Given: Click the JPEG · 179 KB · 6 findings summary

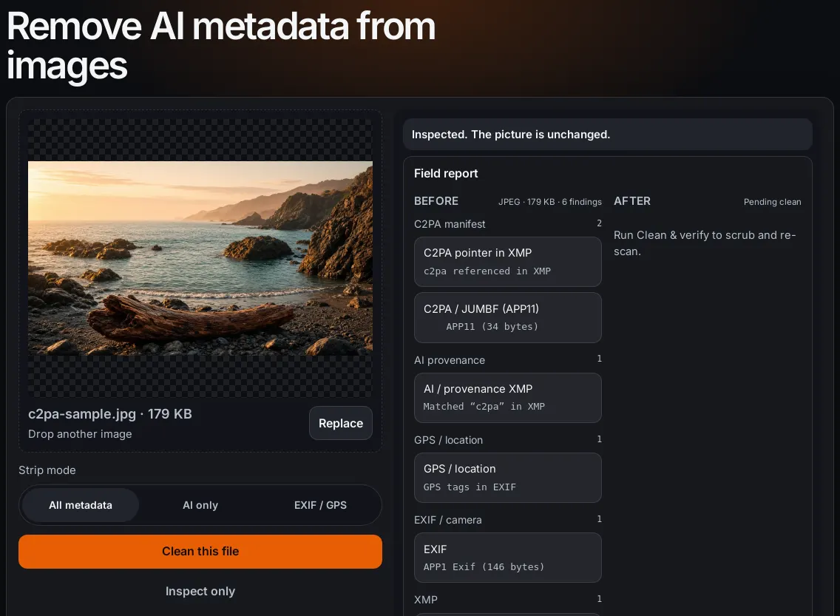Looking at the screenshot, I should (549, 202).
